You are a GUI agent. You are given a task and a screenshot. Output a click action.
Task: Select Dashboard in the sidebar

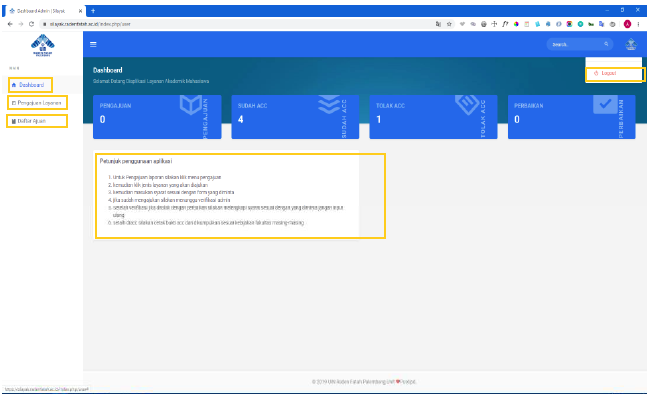(x=31, y=85)
